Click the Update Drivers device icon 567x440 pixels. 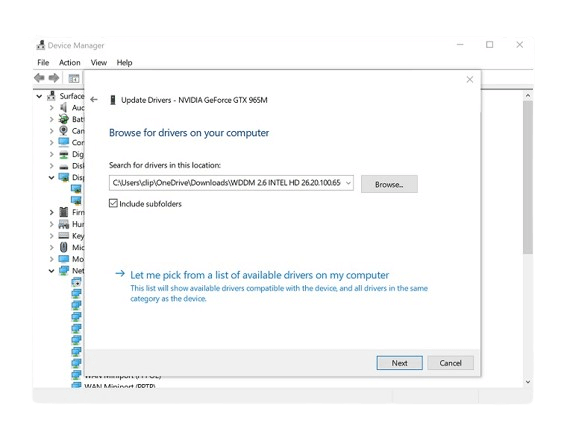coord(113,100)
